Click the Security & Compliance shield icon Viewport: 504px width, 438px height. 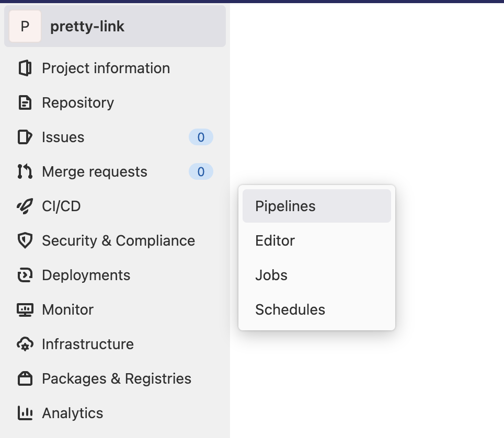tap(25, 241)
